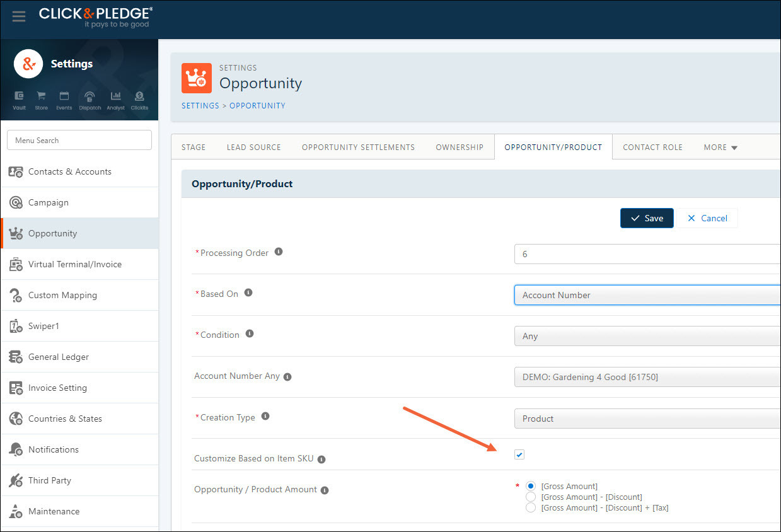Image resolution: width=781 pixels, height=532 pixels.
Task: Expand the MORE tab dropdown
Action: [x=720, y=147]
